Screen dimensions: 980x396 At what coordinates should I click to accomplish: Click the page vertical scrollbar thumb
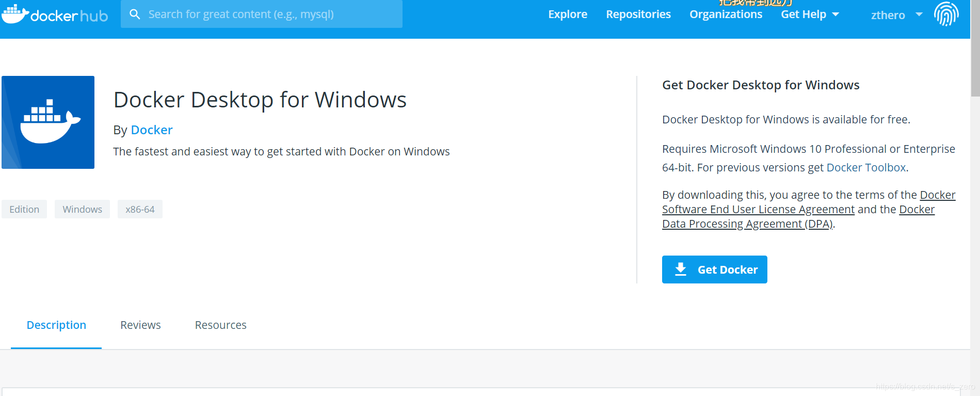(x=975, y=48)
